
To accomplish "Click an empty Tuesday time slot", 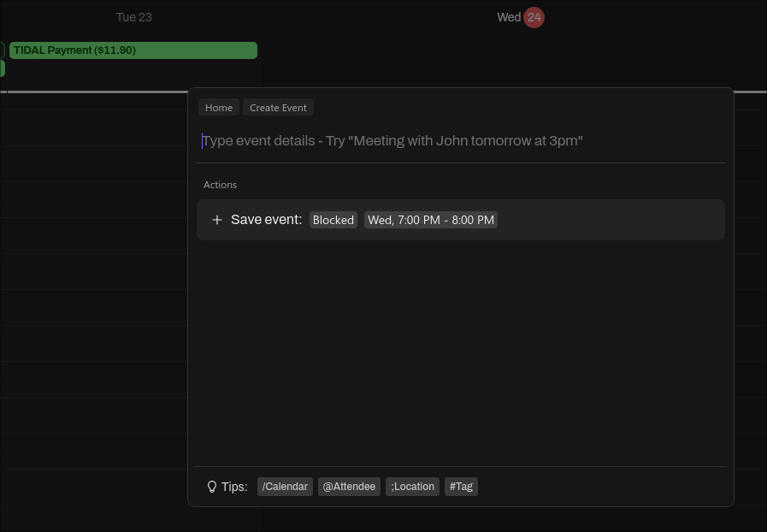I will [x=94, y=257].
